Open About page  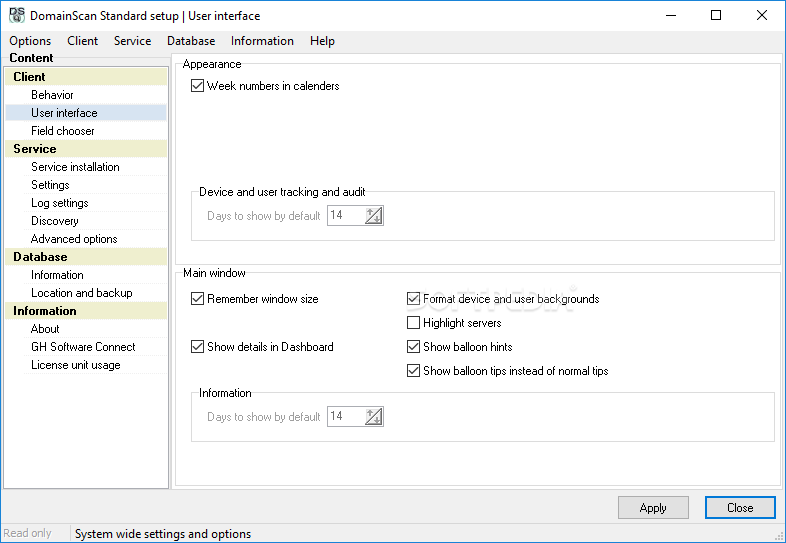pos(86,329)
